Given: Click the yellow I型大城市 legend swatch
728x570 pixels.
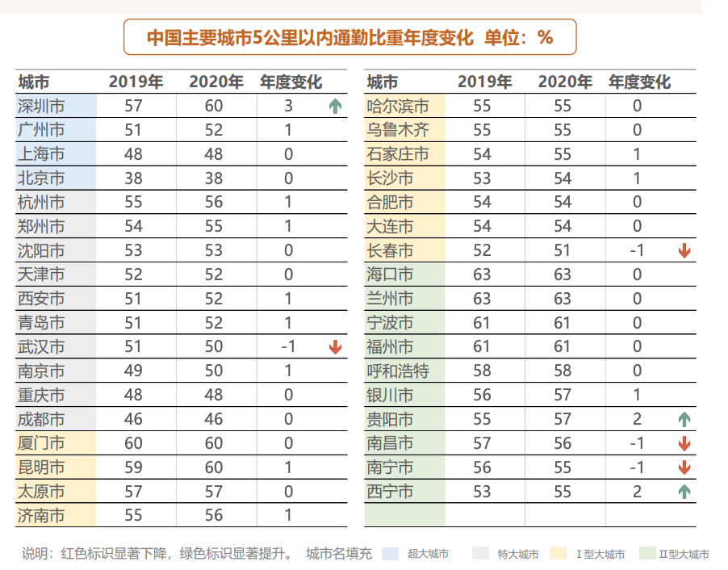Looking at the screenshot, I should pyautogui.click(x=558, y=554).
